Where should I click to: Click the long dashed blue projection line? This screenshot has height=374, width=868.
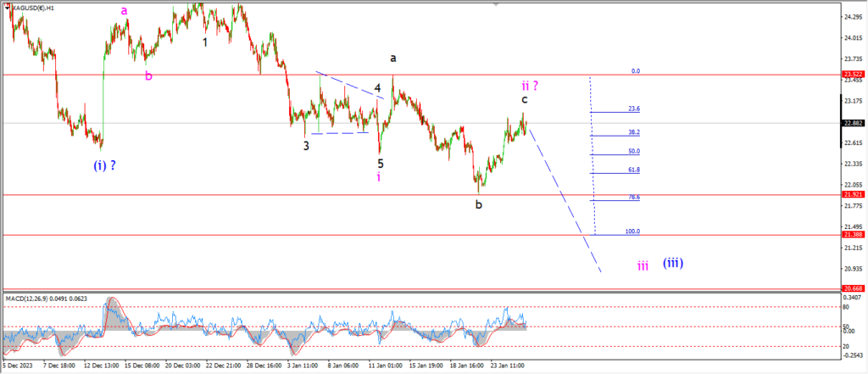click(565, 199)
